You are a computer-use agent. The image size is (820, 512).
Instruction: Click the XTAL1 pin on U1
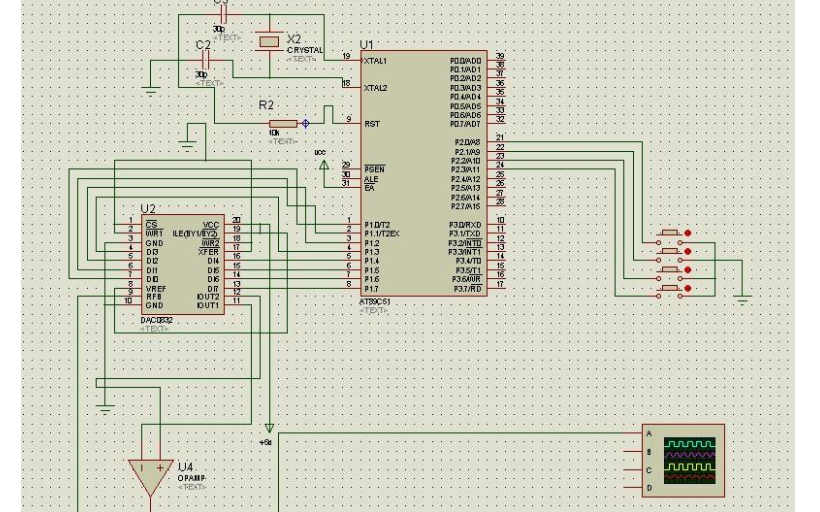point(375,61)
